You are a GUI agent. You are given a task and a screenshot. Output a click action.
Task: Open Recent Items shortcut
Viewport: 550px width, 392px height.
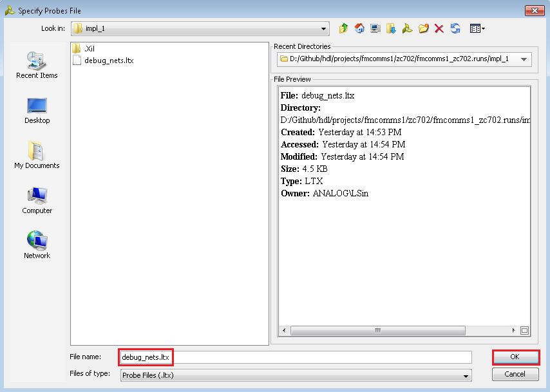(37, 65)
